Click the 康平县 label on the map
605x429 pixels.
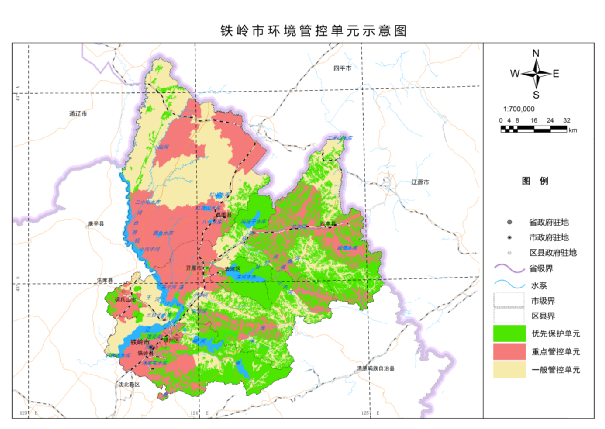(96, 223)
